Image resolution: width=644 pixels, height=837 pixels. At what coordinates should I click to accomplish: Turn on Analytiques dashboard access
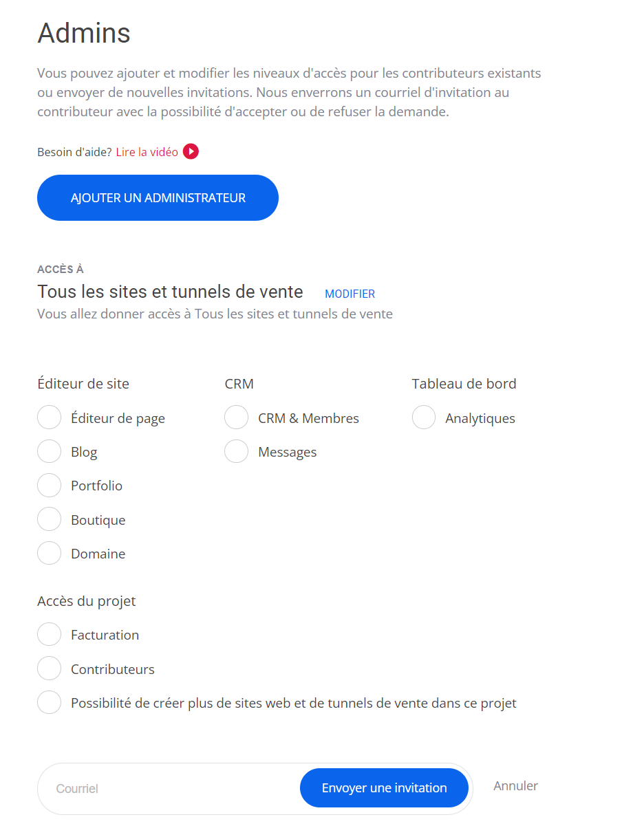(x=424, y=417)
